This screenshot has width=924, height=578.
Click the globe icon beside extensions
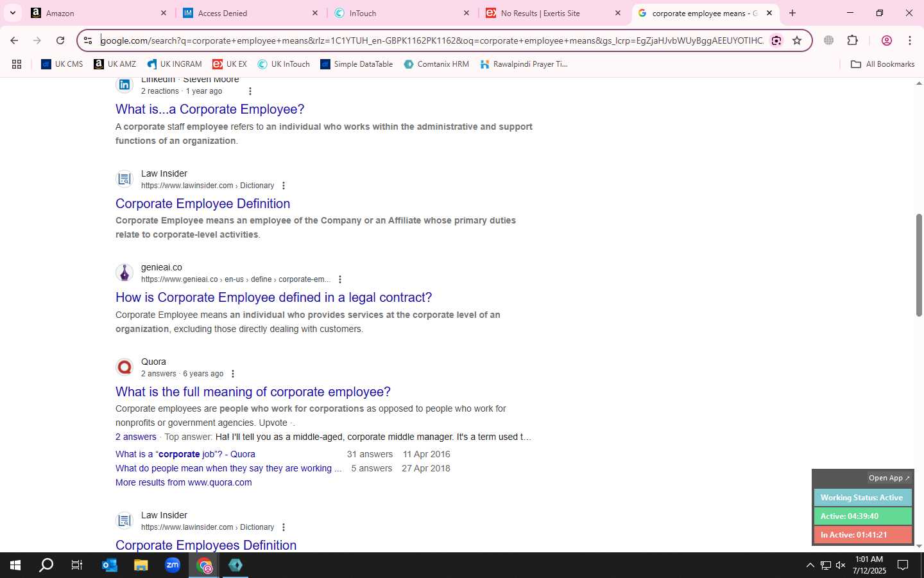[828, 40]
